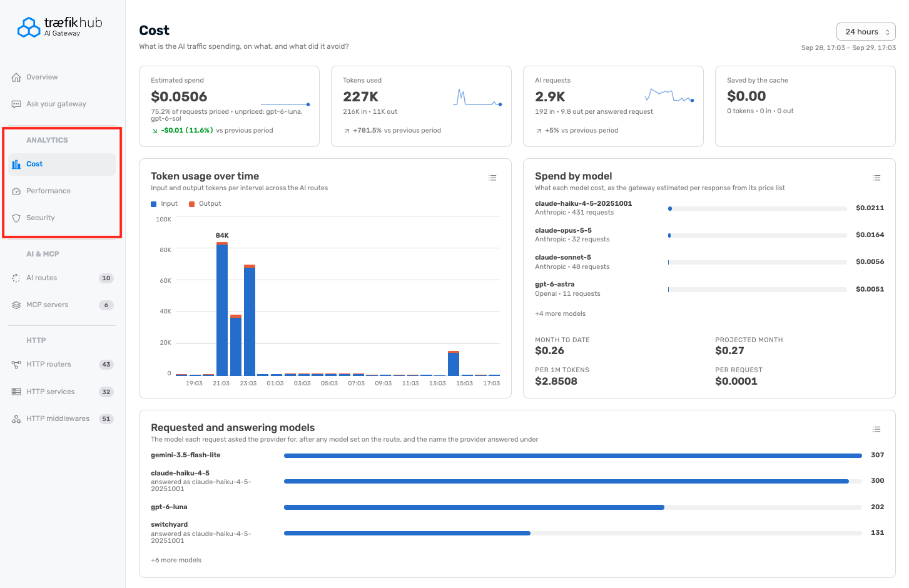This screenshot has width=909, height=588.
Task: Click the gpt-6-luna request bar
Action: tap(474, 508)
